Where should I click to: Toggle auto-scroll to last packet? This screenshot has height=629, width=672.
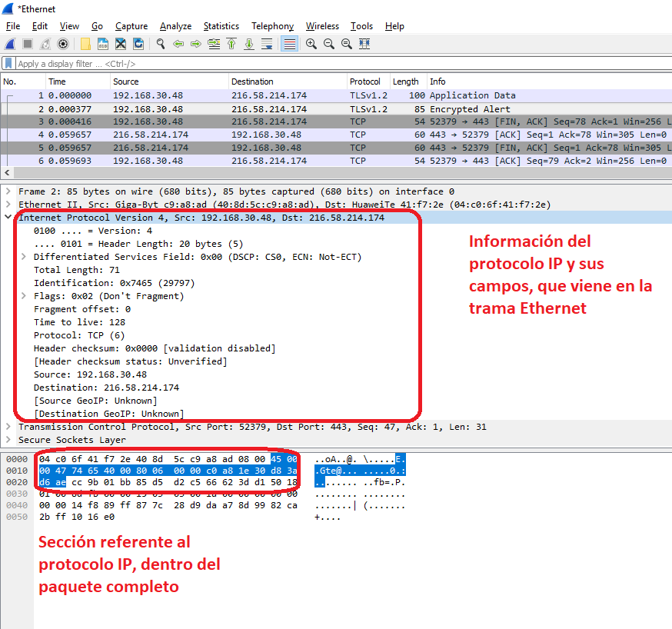coord(267,44)
